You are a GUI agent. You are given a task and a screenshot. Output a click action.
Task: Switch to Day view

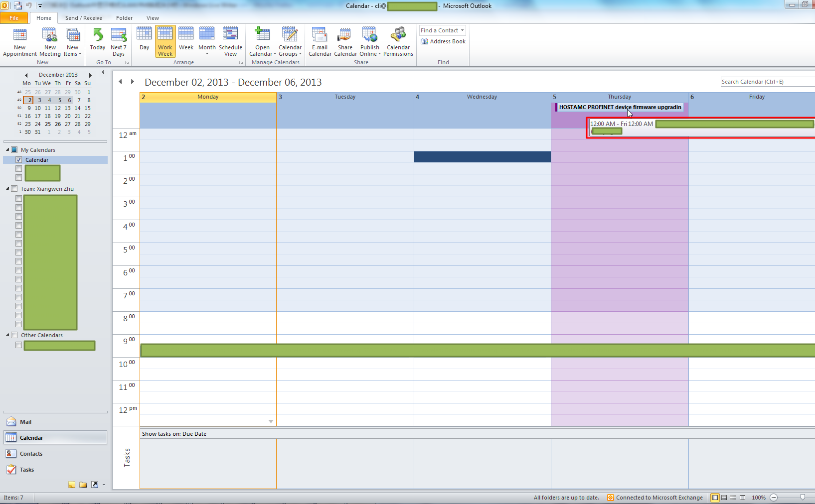(x=144, y=39)
